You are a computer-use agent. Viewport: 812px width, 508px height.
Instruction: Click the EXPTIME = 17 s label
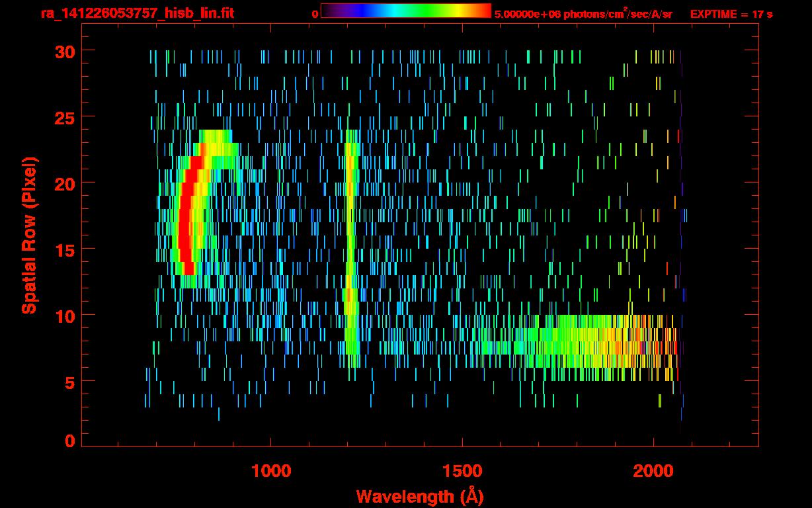[731, 14]
